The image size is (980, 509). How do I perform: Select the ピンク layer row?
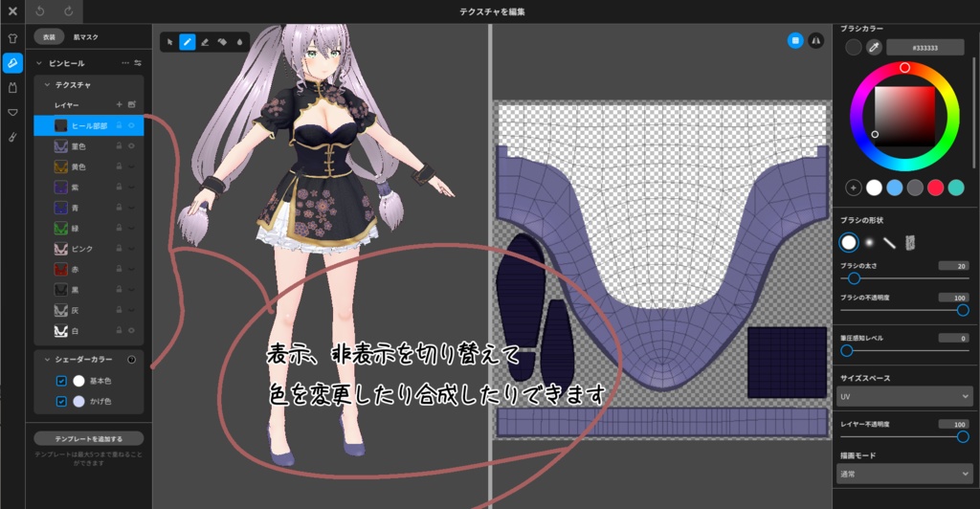tap(89, 249)
